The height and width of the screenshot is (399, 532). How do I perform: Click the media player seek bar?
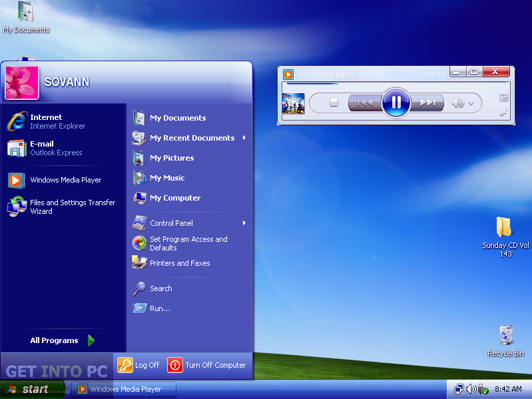[x=395, y=83]
